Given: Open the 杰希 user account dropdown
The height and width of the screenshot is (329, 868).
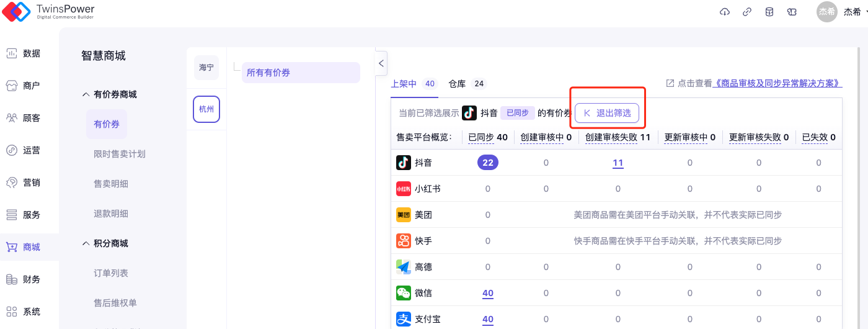Looking at the screenshot, I should tap(843, 12).
